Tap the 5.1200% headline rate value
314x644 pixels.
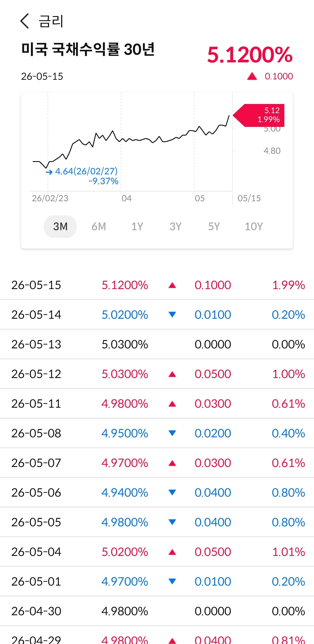click(x=250, y=55)
